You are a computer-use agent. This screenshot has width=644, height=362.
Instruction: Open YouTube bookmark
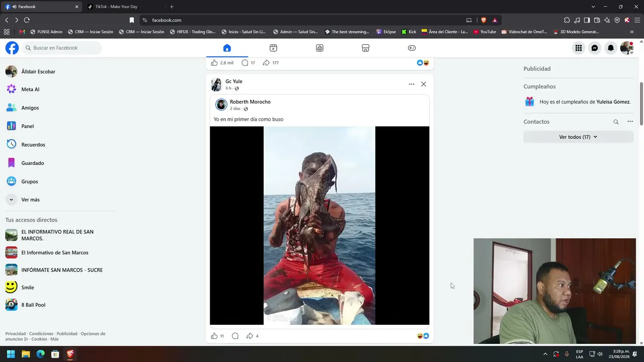484,32
